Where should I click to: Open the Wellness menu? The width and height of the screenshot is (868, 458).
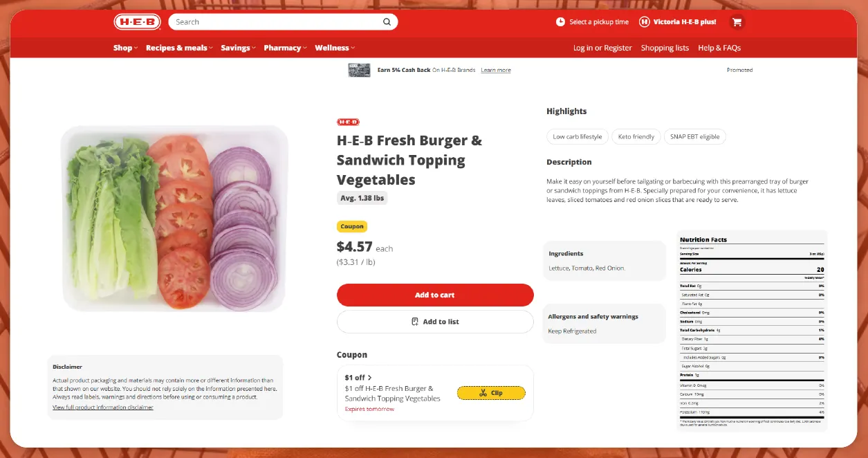click(x=335, y=48)
